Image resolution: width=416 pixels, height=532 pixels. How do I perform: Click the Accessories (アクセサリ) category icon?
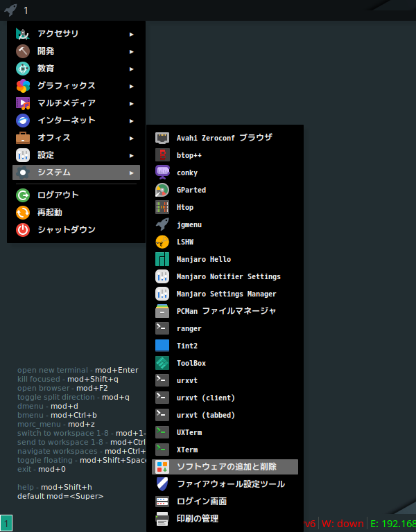pos(23,34)
